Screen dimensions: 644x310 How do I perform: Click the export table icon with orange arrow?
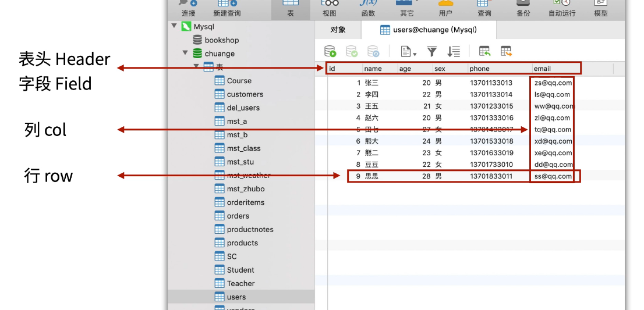[x=506, y=51]
